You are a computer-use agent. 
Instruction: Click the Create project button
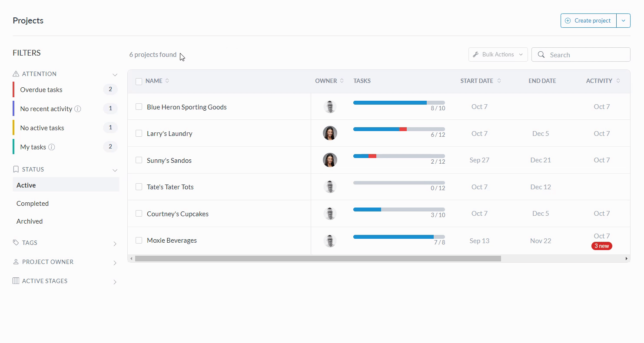point(588,21)
